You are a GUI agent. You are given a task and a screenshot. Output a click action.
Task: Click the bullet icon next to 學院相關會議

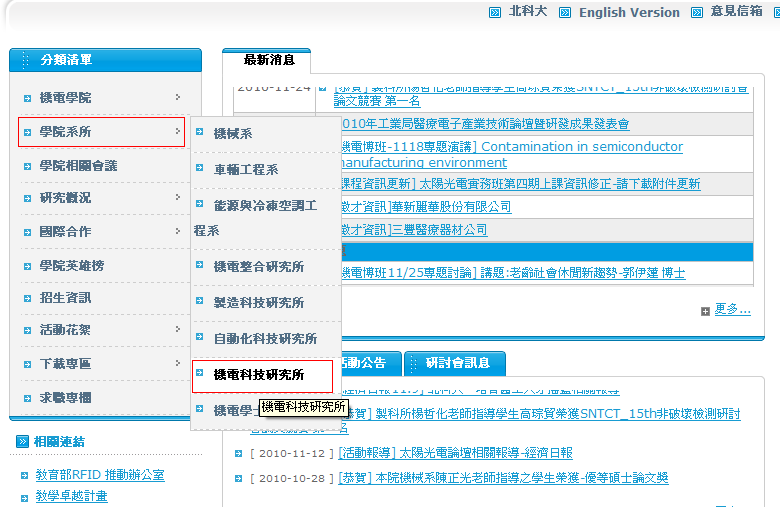(27, 166)
